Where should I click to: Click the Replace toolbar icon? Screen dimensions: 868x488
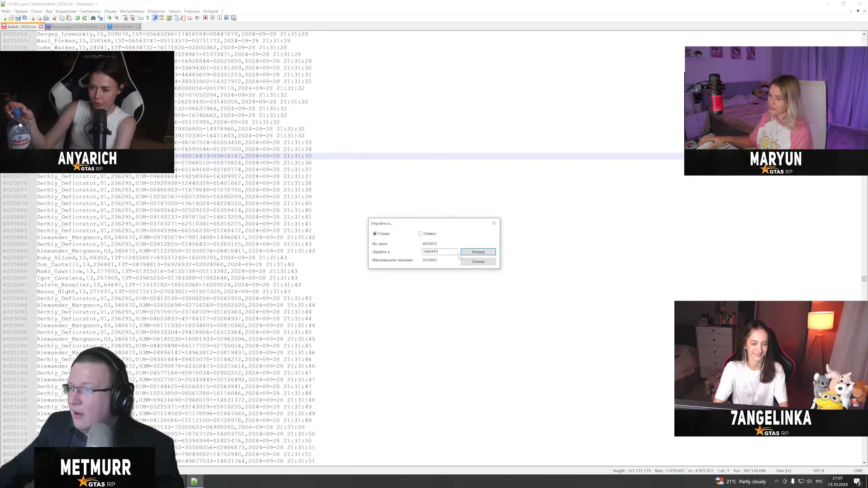(100, 18)
